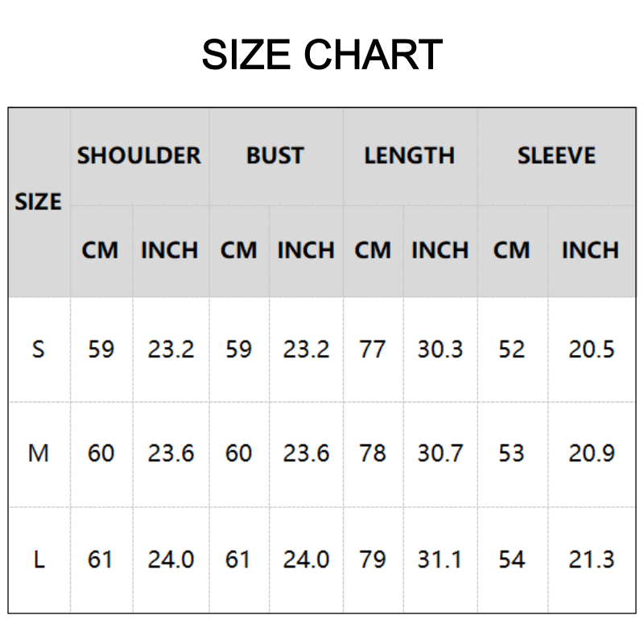Click the SLEEVE column header
The image size is (644, 644).
(556, 155)
